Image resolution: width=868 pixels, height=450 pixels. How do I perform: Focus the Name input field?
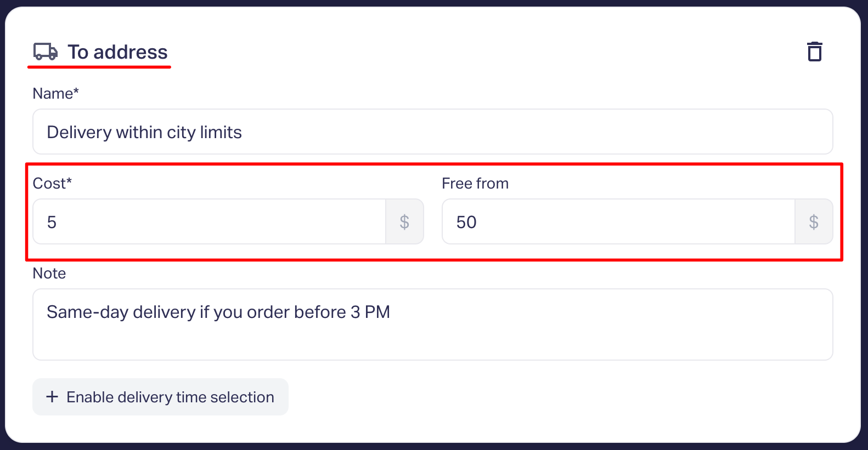(x=433, y=132)
